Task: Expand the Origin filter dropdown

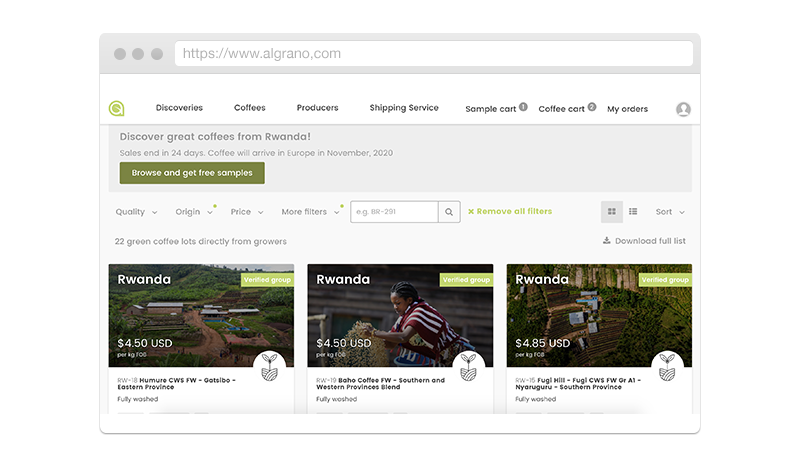Action: (x=194, y=212)
